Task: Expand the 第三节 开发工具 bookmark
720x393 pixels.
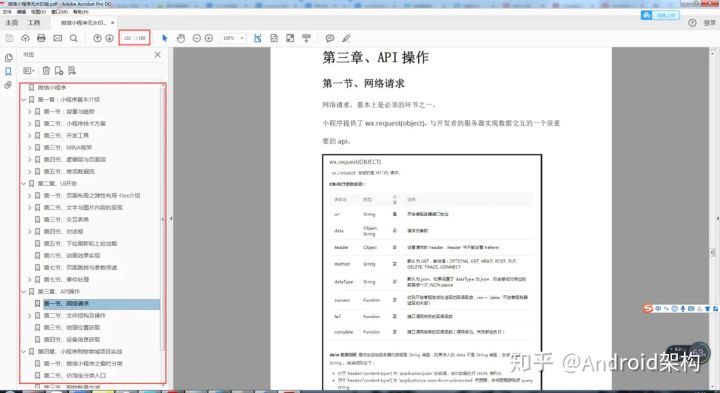Action: [x=29, y=135]
